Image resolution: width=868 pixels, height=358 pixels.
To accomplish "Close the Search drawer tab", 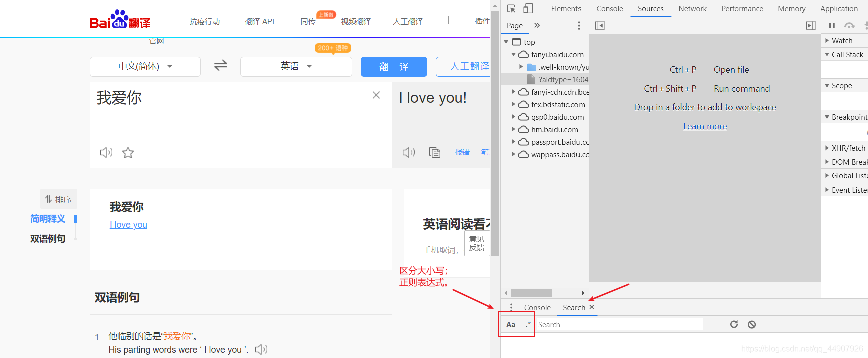I will tap(592, 307).
